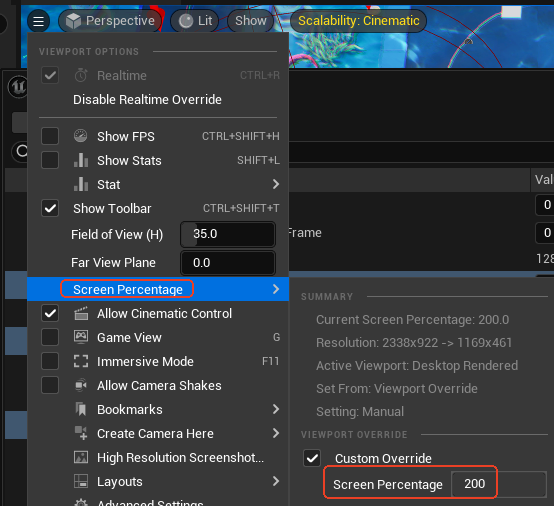Image resolution: width=554 pixels, height=506 pixels.
Task: Click the Allow Cinematic Control clapperboard icon
Action: click(x=81, y=313)
